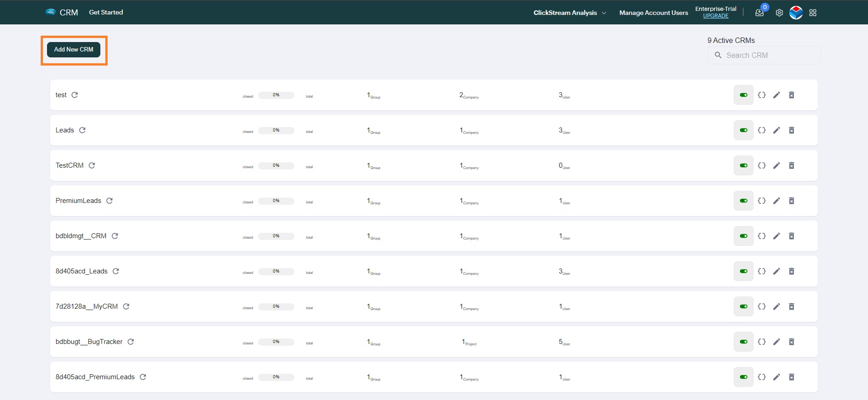Toggle the Leads CRM active switch
The image size is (868, 400).
click(x=744, y=130)
